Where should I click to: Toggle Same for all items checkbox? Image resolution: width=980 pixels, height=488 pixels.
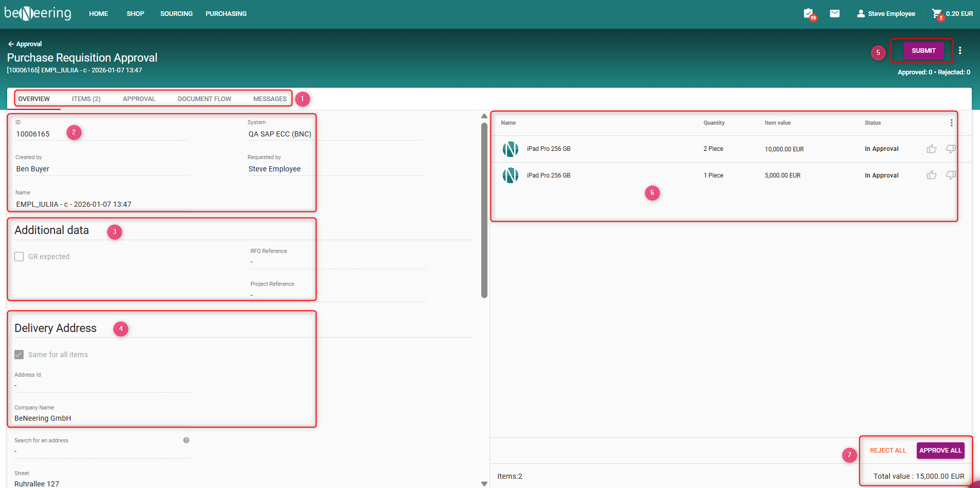[x=19, y=355]
